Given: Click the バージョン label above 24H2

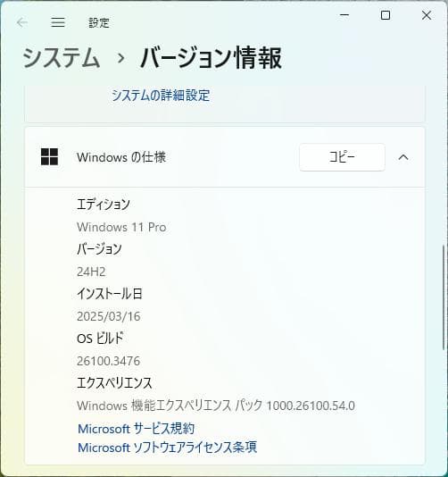Looking at the screenshot, I should tap(99, 249).
